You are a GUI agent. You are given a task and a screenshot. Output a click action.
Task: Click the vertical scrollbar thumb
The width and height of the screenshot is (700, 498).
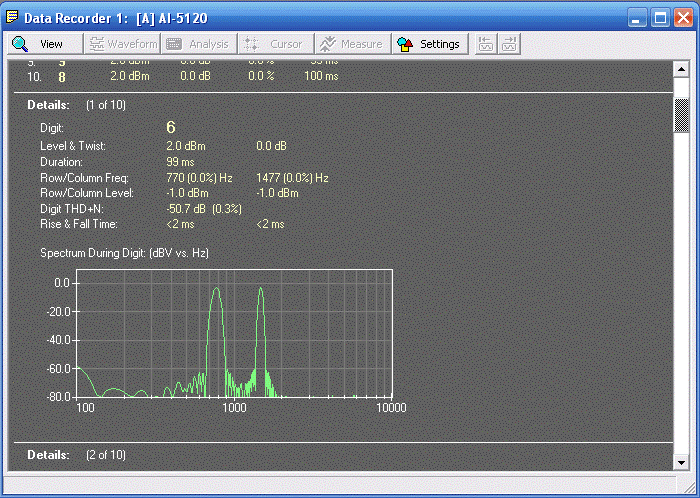(681, 115)
